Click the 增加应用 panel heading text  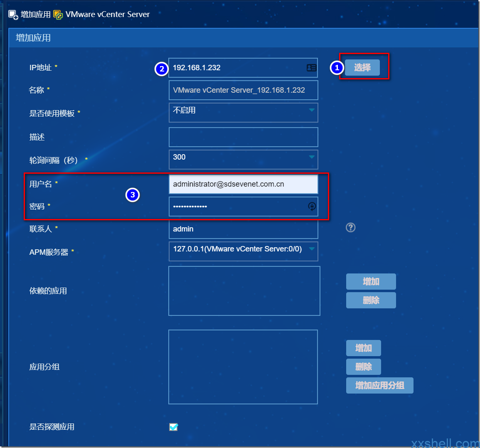click(33, 38)
